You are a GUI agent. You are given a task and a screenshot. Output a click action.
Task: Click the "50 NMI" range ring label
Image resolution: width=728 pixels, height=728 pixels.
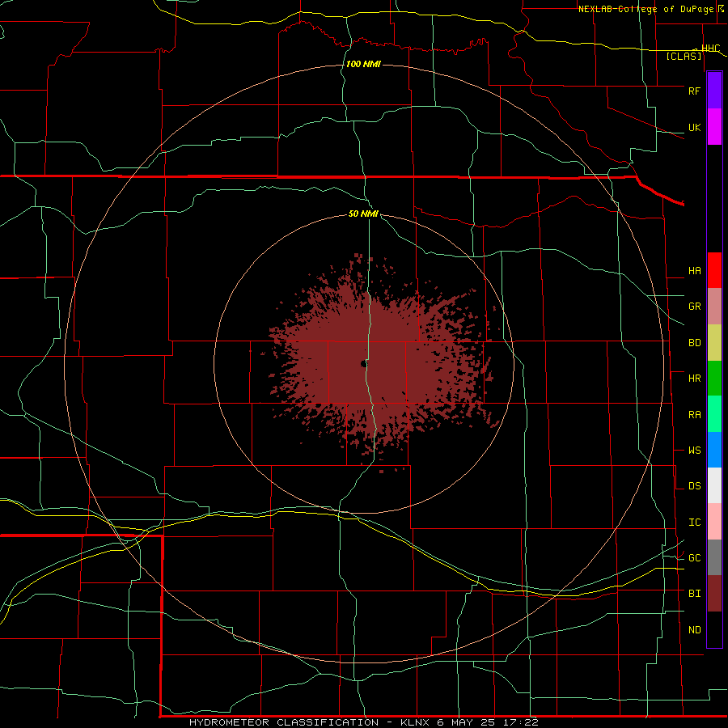(363, 214)
